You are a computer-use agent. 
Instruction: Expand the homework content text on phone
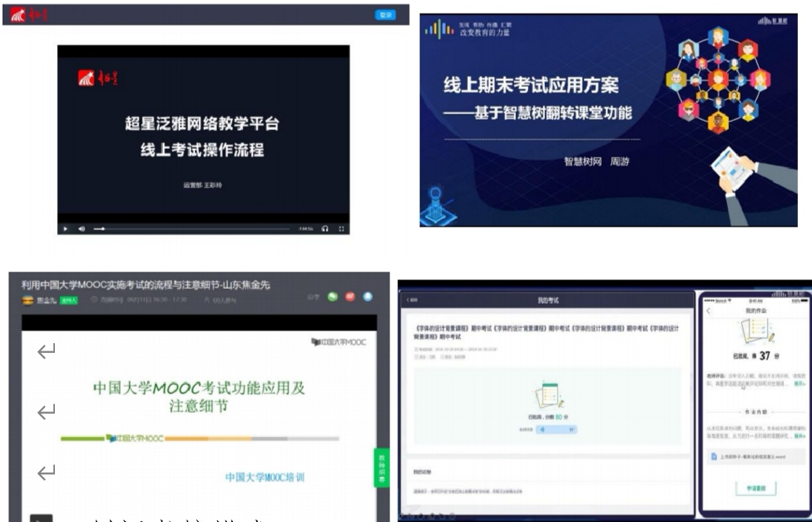tap(799, 435)
